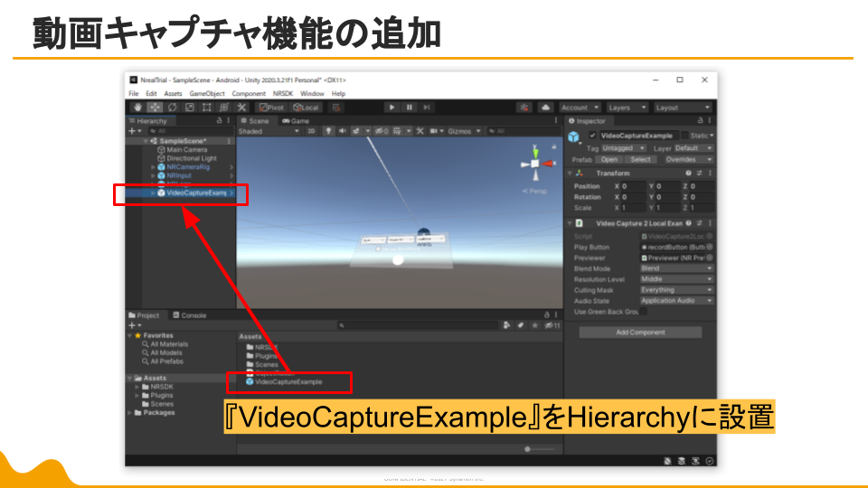Image resolution: width=868 pixels, height=488 pixels.
Task: Open the cloud services icon
Action: click(545, 108)
